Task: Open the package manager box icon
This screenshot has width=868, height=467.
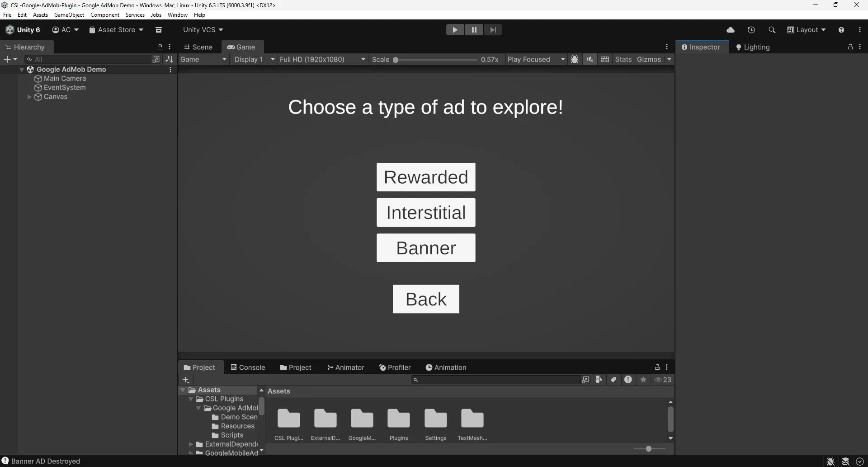Action: tap(159, 30)
